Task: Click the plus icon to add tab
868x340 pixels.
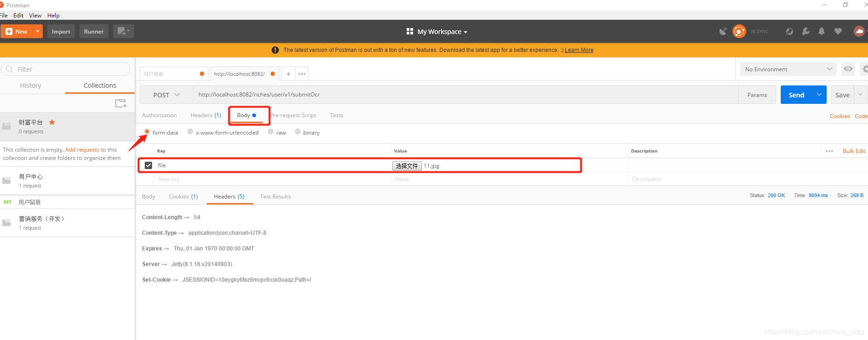Action: click(x=288, y=74)
